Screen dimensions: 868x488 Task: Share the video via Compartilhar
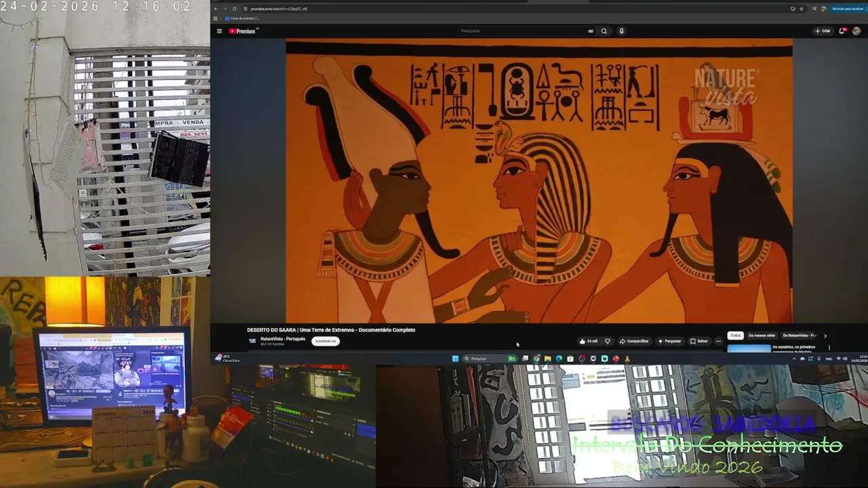(x=634, y=341)
